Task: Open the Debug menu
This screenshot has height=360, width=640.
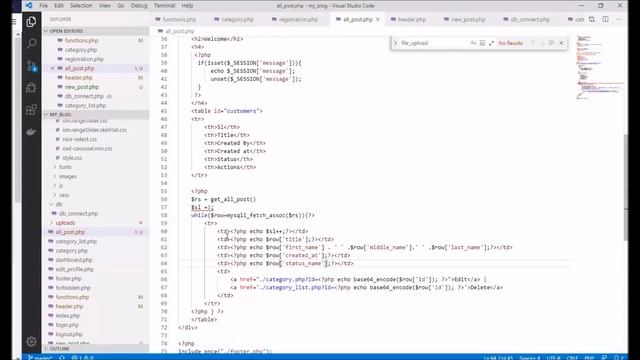Action: pyautogui.click(x=139, y=6)
